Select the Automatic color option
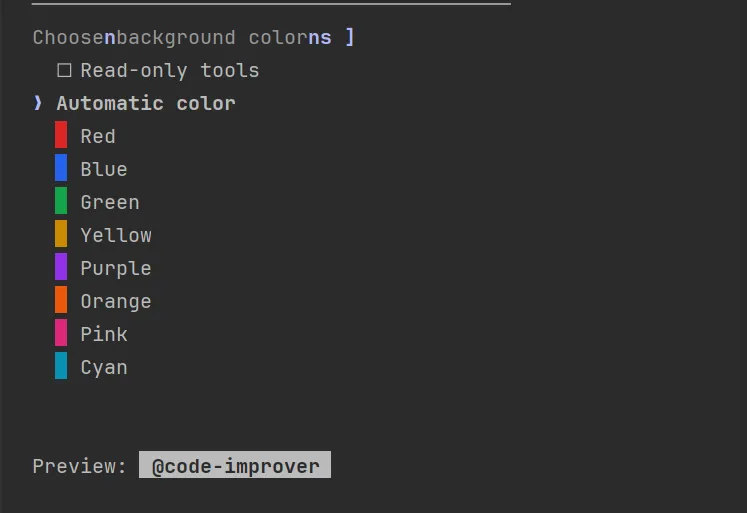Screen dimensions: 747x513 click(146, 103)
